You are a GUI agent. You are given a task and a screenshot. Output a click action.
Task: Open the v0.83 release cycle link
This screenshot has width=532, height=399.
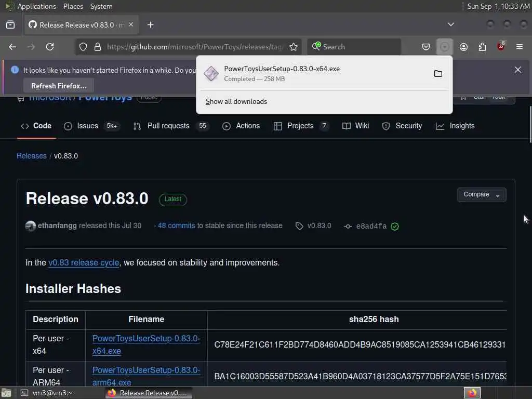84,262
